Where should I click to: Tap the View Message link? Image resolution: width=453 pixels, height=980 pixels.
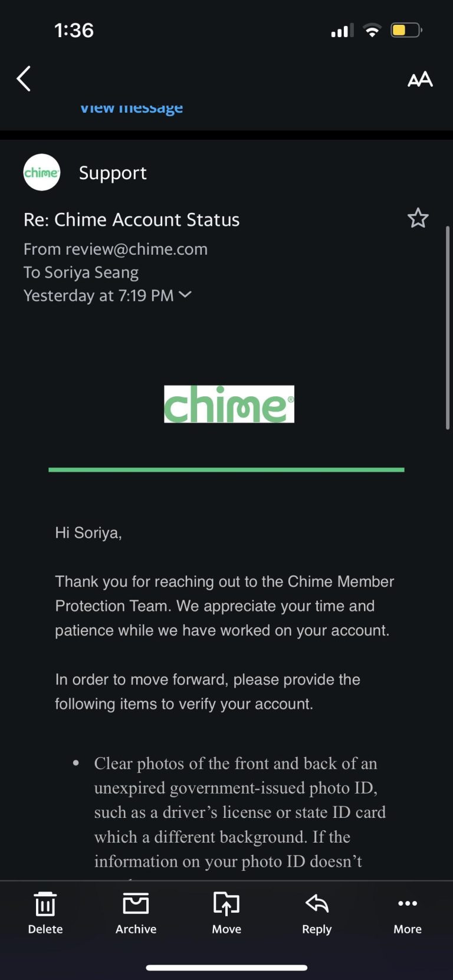(131, 107)
